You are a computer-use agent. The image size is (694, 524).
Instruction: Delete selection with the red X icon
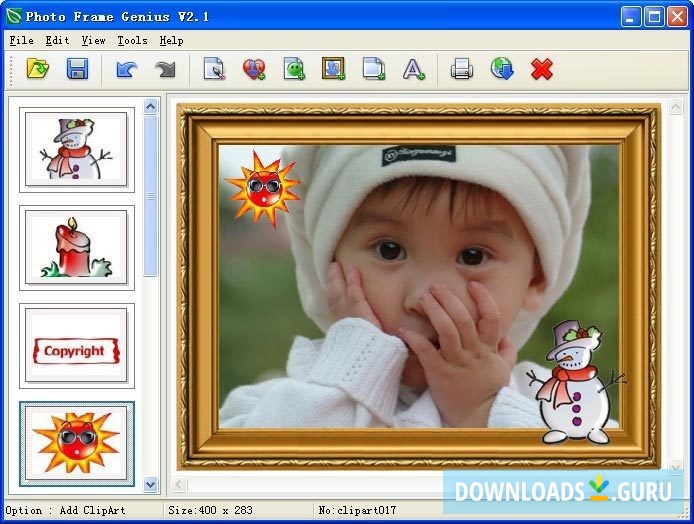point(542,69)
